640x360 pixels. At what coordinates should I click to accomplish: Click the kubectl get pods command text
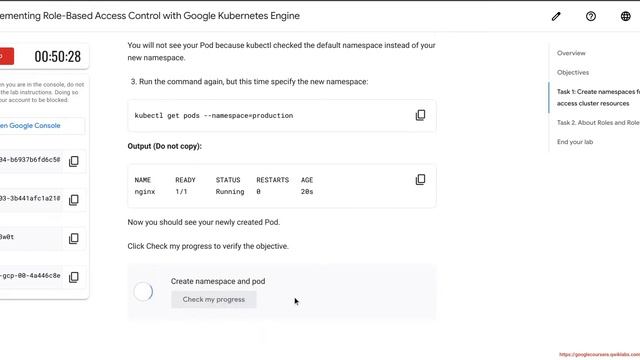tap(214, 116)
